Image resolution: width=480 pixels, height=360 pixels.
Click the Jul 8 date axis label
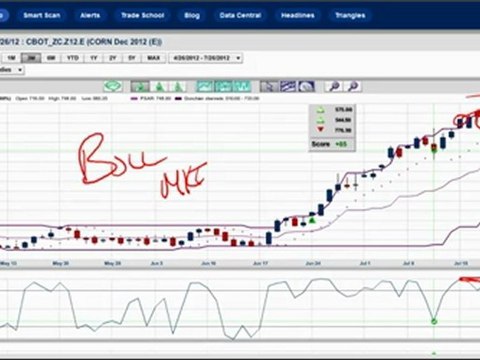408,263
